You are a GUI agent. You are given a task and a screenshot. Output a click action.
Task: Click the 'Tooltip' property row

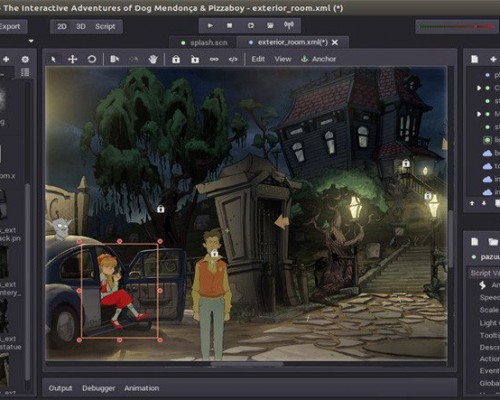coord(489,335)
